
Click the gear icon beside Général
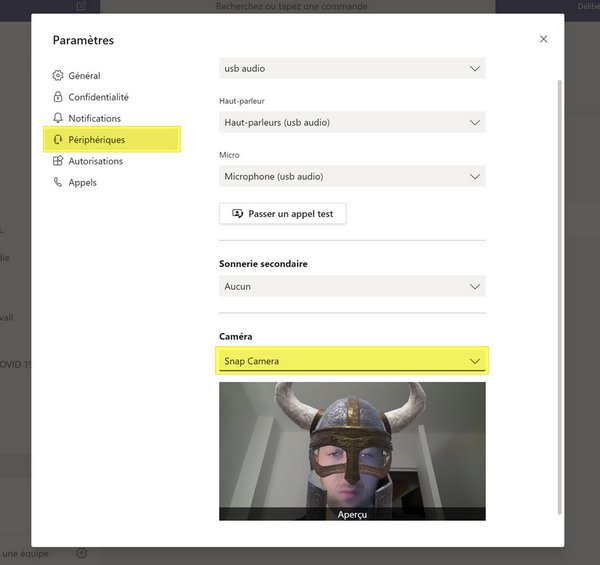[x=58, y=76]
